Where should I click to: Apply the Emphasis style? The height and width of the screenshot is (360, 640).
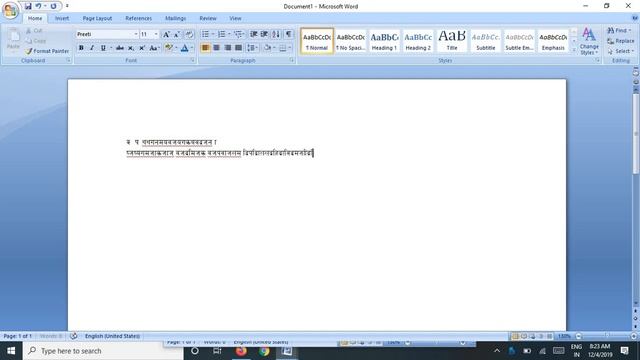click(x=553, y=41)
